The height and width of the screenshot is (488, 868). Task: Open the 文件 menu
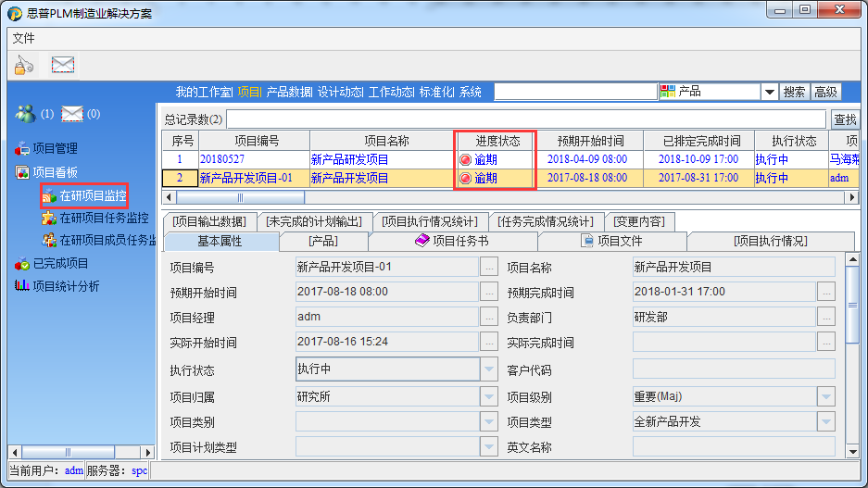click(23, 38)
